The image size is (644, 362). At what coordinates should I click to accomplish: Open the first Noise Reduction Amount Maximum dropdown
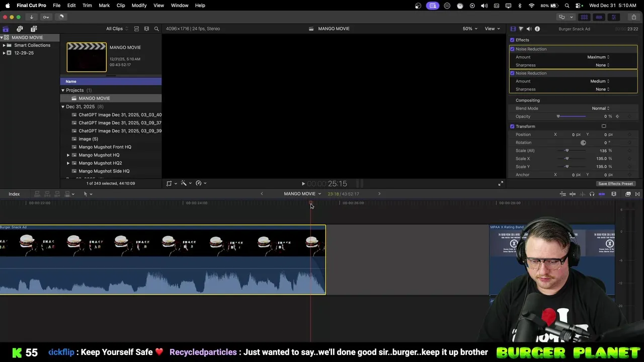598,57
